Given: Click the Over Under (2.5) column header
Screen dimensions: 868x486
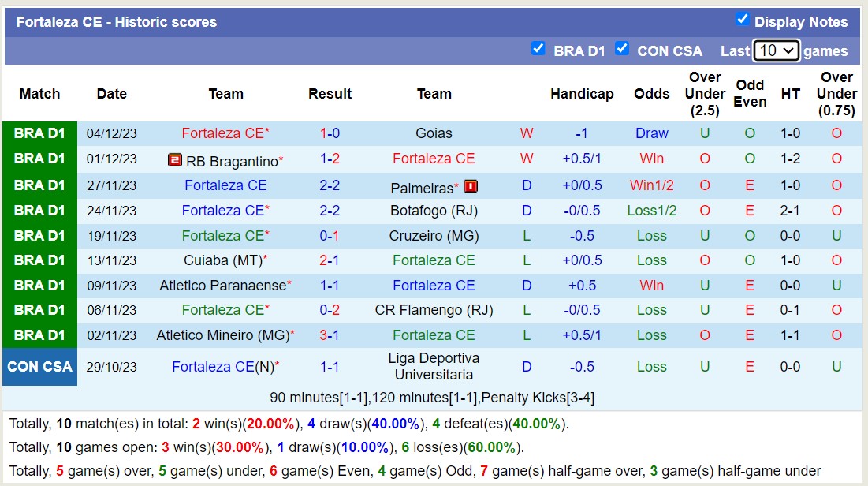Looking at the screenshot, I should pos(705,94).
